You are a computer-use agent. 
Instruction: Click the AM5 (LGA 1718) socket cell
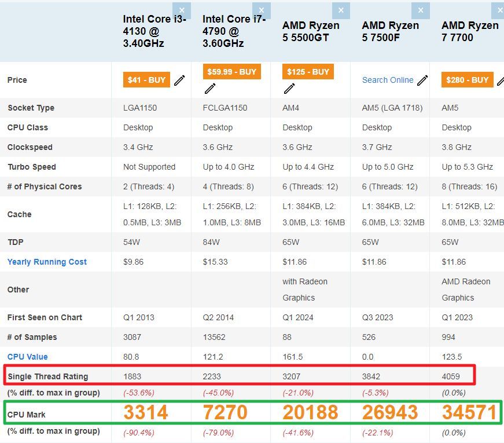click(x=392, y=108)
